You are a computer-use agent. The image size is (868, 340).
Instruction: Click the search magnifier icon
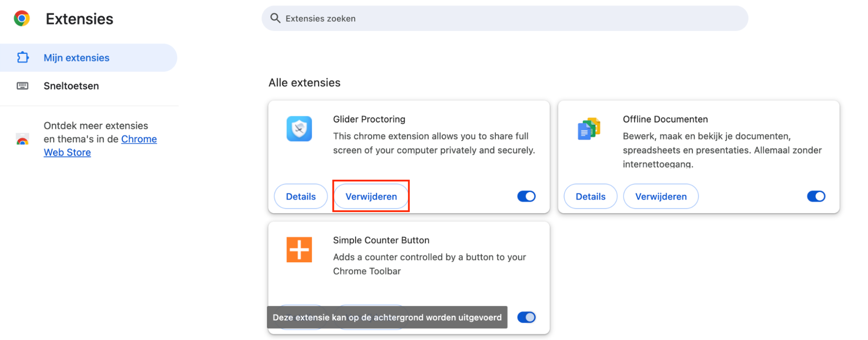click(275, 18)
